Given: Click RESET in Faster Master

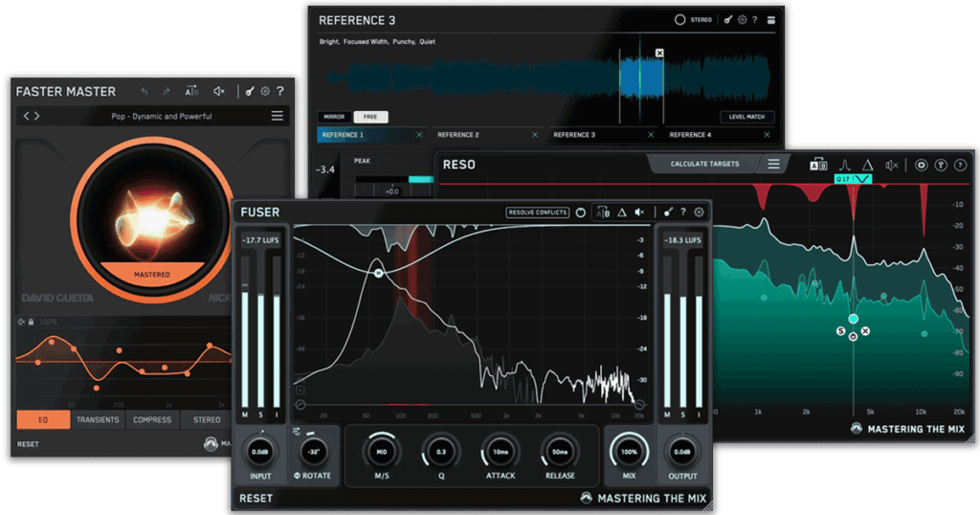Looking at the screenshot, I should click(x=28, y=444).
